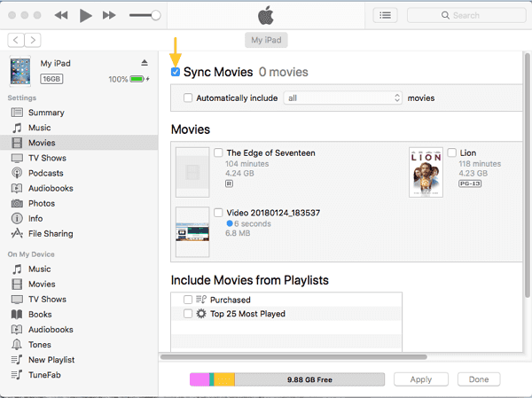Open File Sharing settings

click(x=51, y=234)
